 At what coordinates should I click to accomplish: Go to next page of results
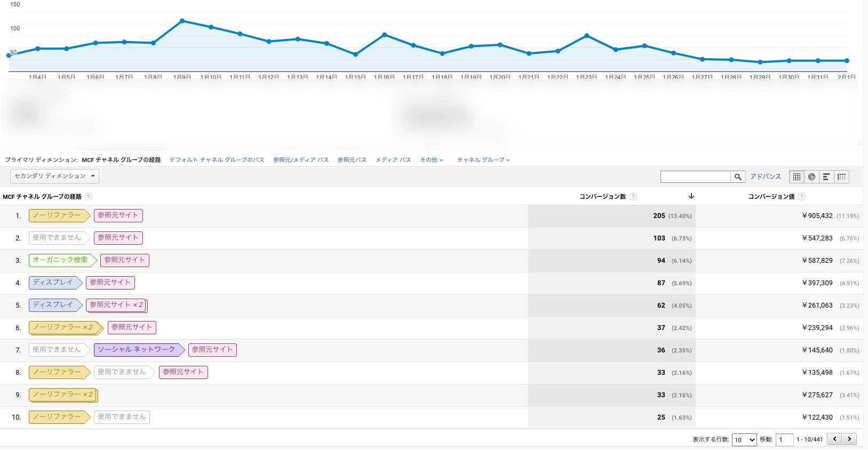(849, 439)
